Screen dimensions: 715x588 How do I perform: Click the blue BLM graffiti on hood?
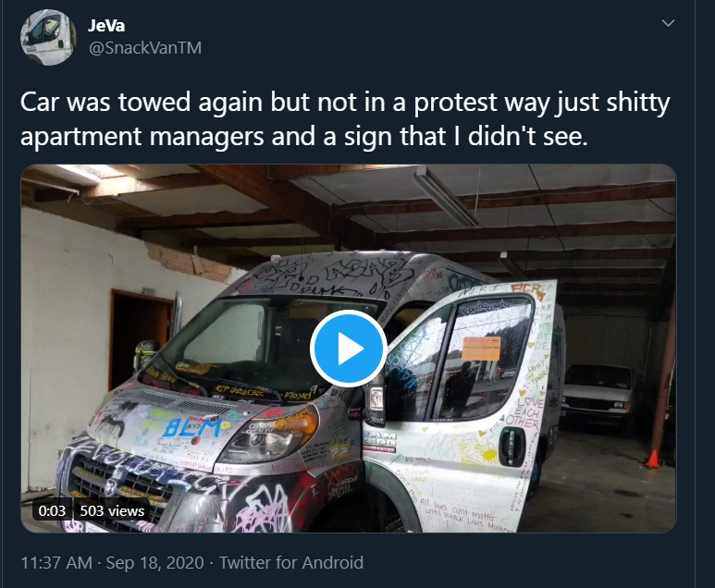coord(192,428)
